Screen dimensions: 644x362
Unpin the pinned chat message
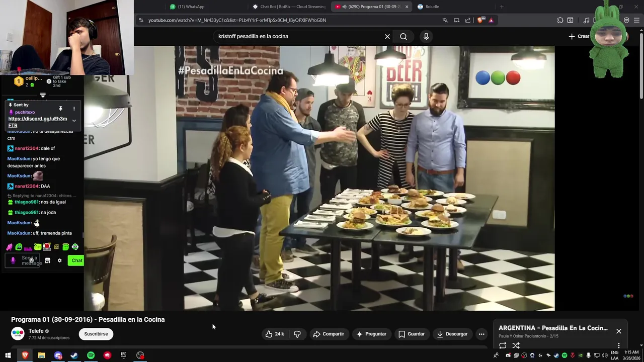60,109
